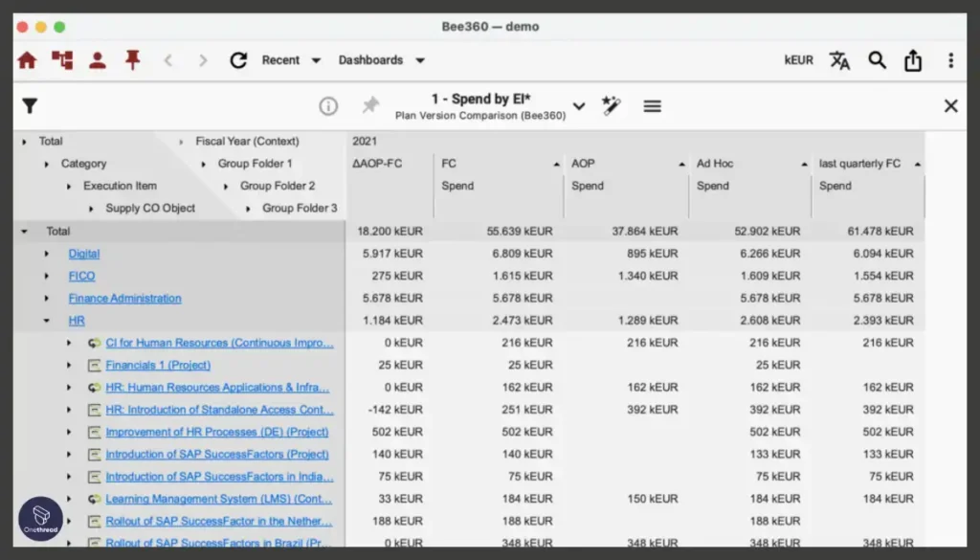Click the 18.200 kEUR total cell
980x560 pixels.
[390, 232]
